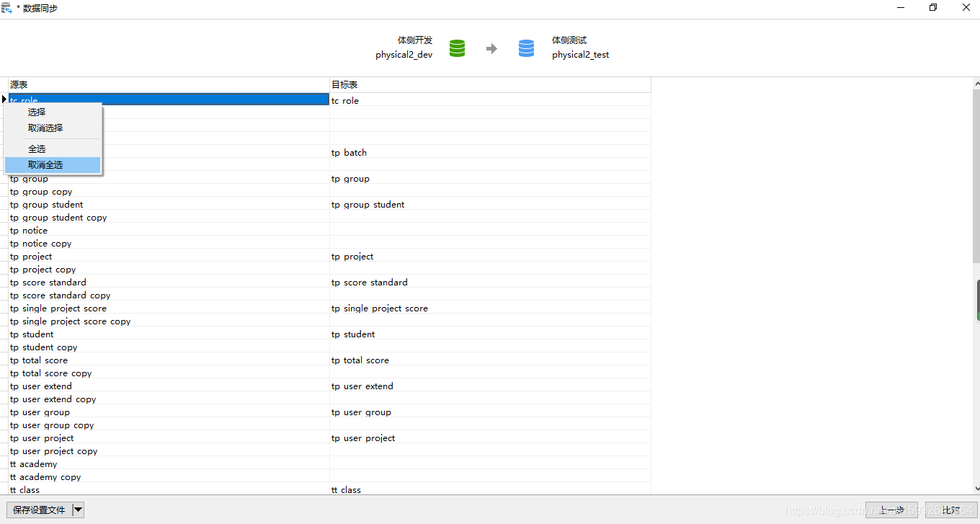Select source table 'tp notice copy'
980x524 pixels.
click(169, 244)
